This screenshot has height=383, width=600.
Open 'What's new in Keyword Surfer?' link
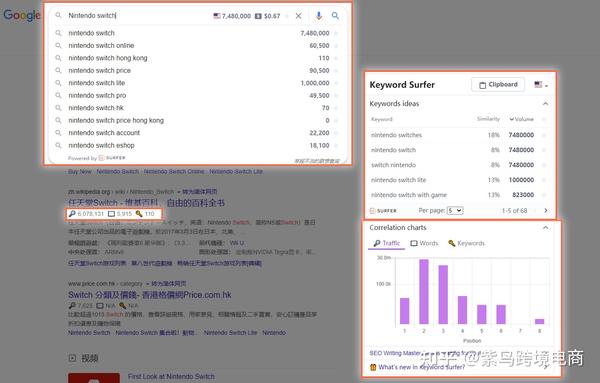(x=422, y=367)
